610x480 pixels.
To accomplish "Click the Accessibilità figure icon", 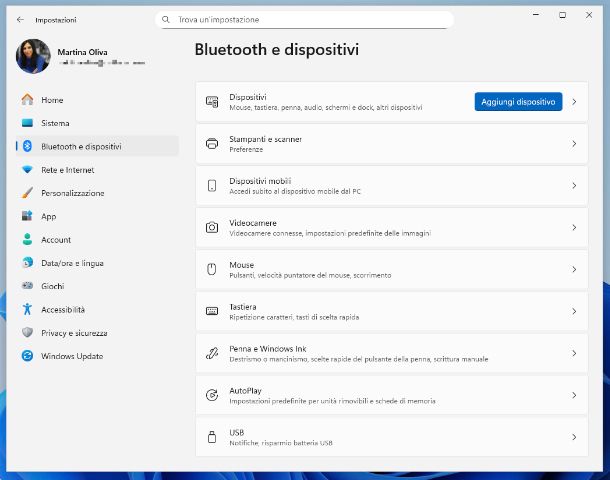I will [27, 309].
